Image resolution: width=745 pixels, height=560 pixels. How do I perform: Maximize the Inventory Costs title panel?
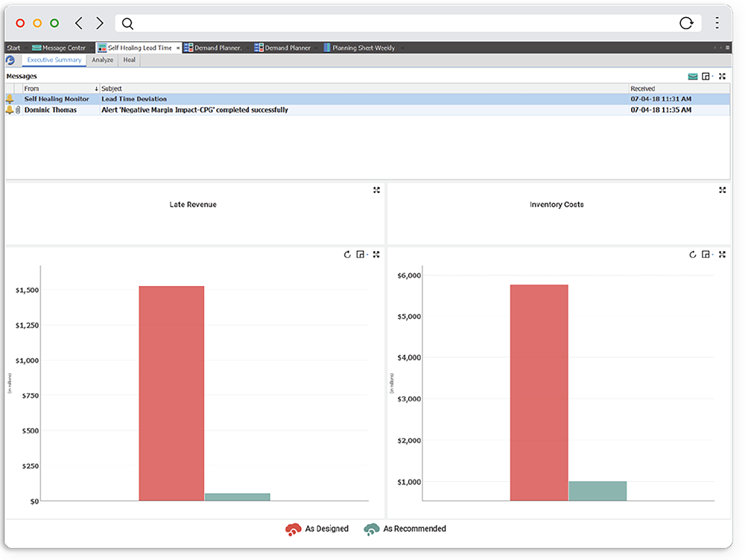tap(722, 191)
